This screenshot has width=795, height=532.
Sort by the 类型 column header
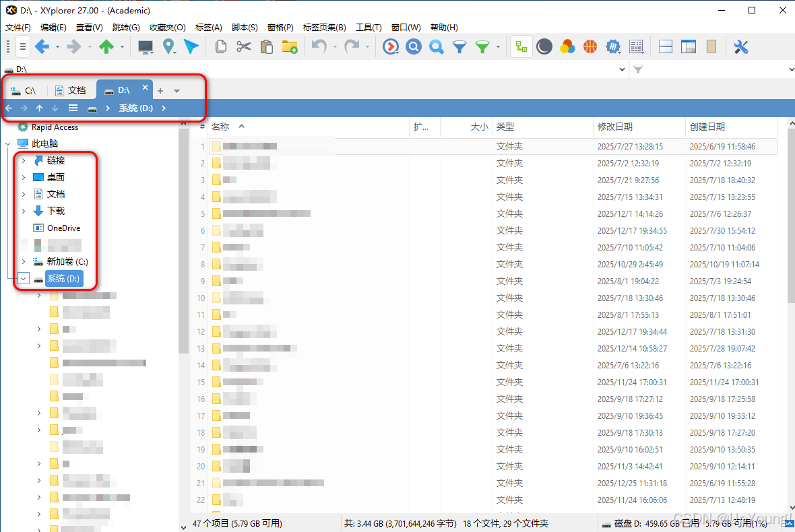click(x=505, y=127)
